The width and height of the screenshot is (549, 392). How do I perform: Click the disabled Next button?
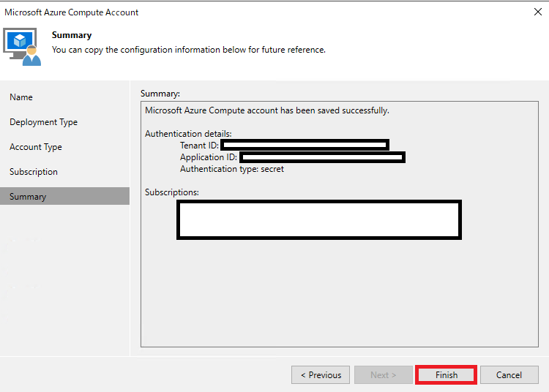[x=384, y=375]
